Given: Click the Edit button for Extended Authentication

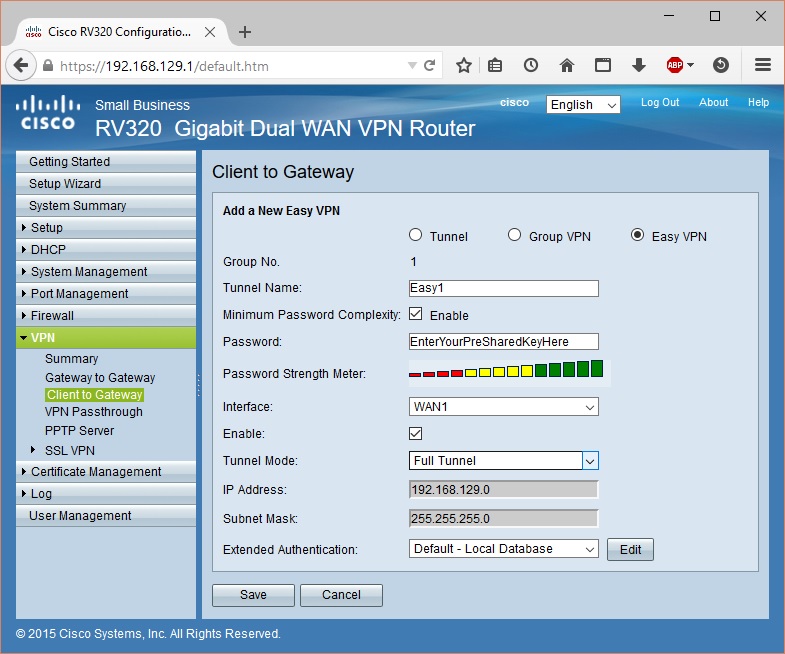Looking at the screenshot, I should click(x=630, y=550).
